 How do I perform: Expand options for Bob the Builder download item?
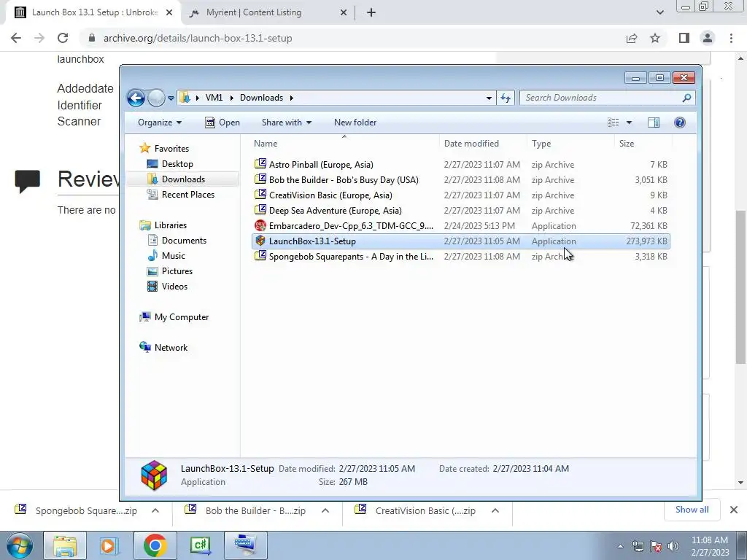(x=325, y=510)
